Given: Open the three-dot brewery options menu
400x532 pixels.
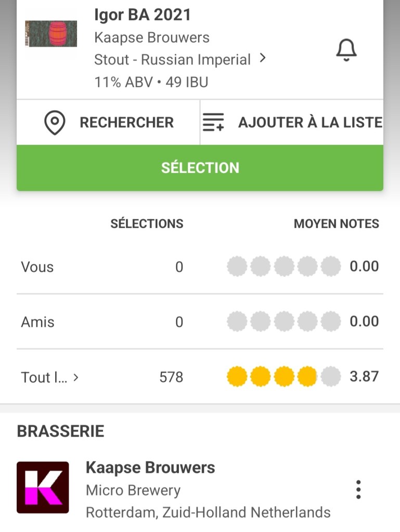Looking at the screenshot, I should (358, 489).
